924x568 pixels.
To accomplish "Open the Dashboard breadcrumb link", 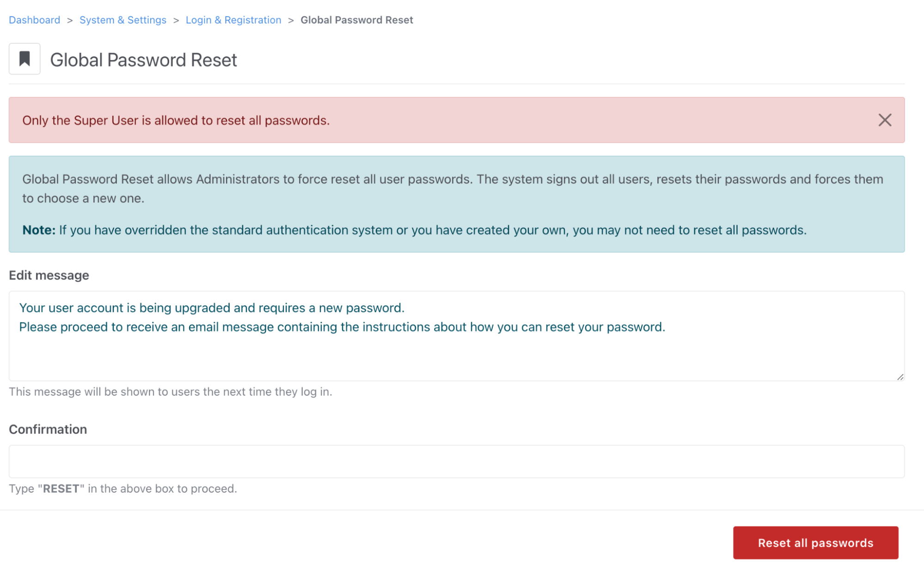I will point(34,20).
